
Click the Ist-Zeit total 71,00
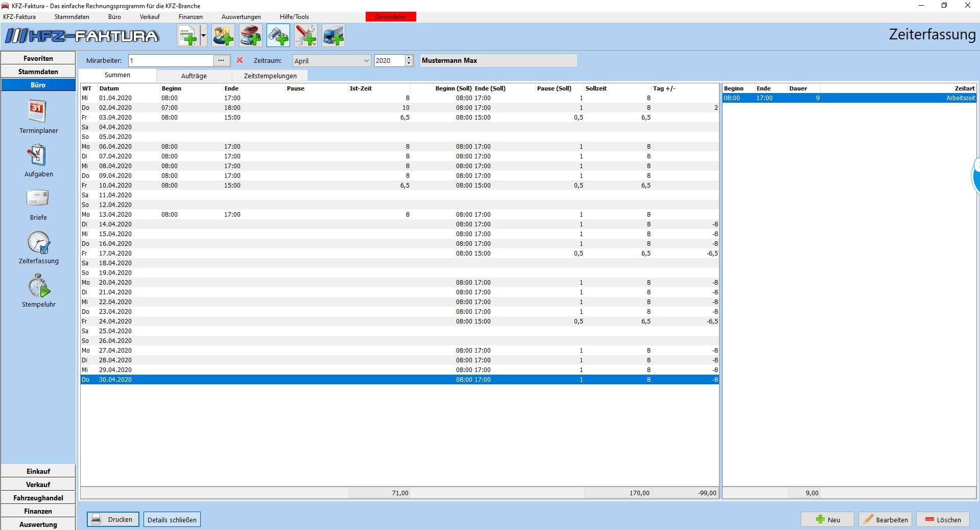click(379, 493)
